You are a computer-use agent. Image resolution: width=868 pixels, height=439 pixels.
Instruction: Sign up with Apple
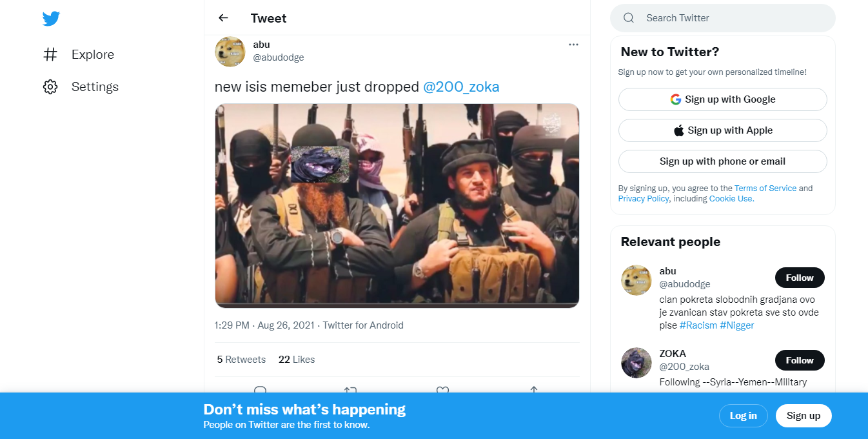pyautogui.click(x=722, y=130)
